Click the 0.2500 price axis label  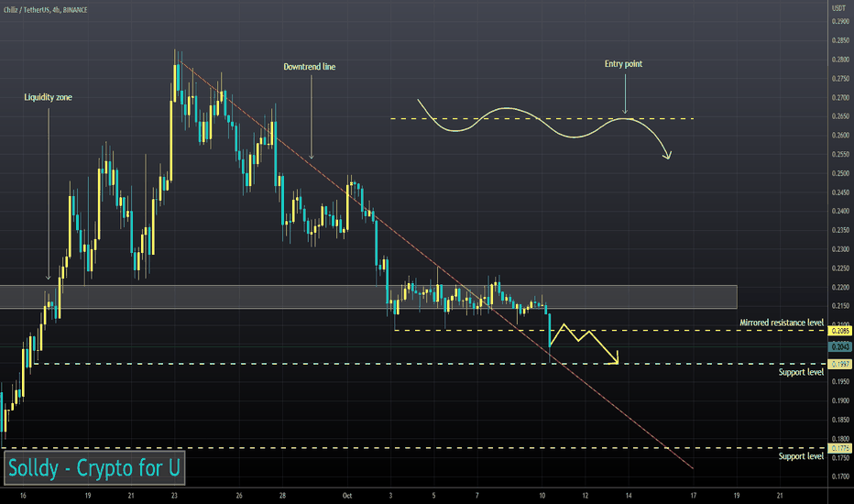point(840,173)
